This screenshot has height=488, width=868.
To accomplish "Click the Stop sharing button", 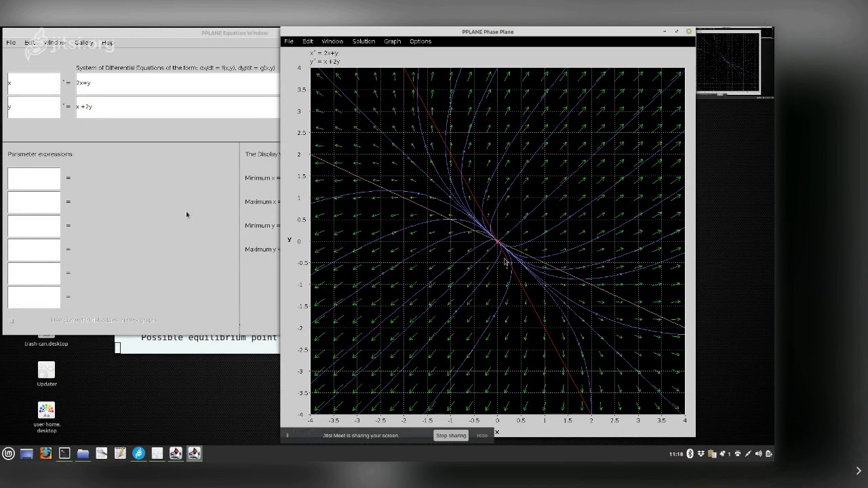I will pyautogui.click(x=451, y=435).
